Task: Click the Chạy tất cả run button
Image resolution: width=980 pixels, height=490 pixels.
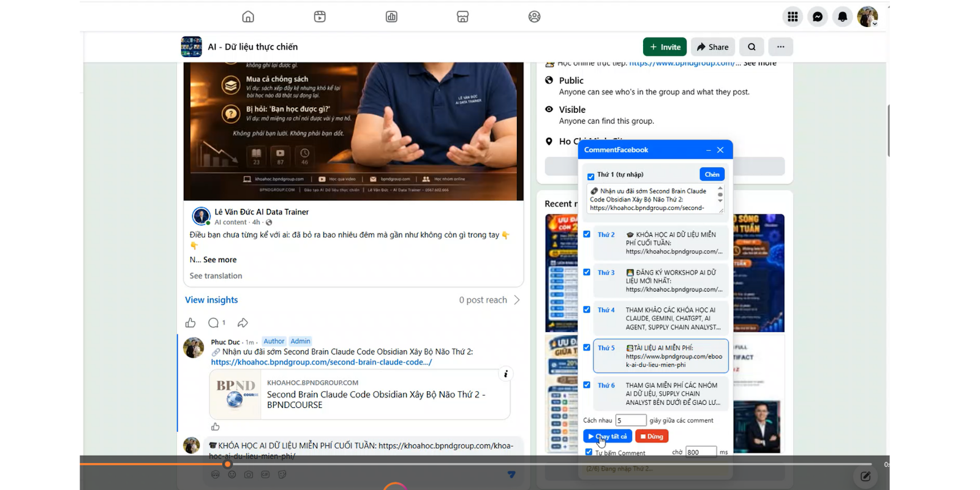Action: tap(608, 436)
